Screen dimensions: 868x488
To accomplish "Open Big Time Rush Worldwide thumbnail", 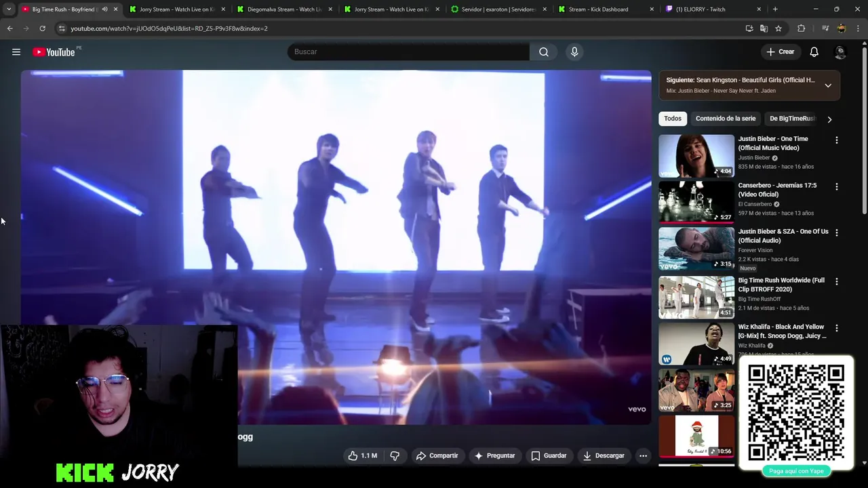I will coord(696,297).
